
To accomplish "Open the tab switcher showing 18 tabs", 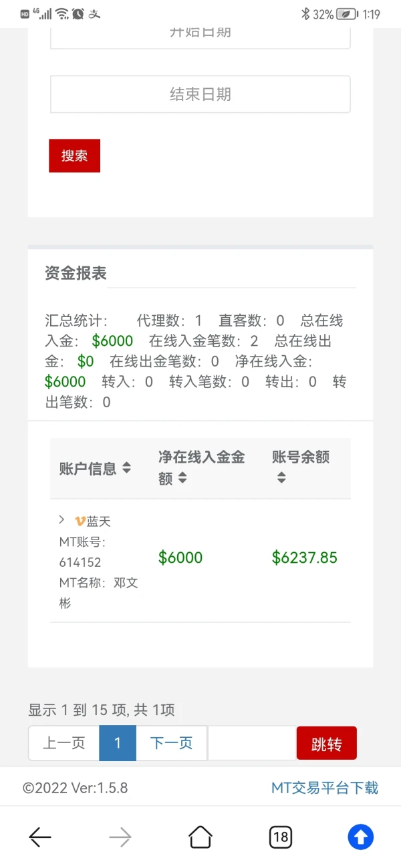I will [281, 837].
